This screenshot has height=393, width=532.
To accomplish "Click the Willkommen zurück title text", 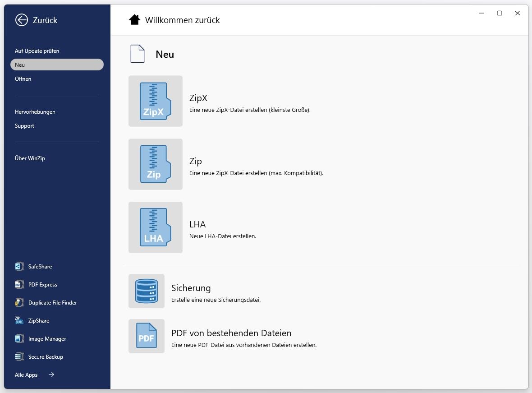I will [x=183, y=20].
